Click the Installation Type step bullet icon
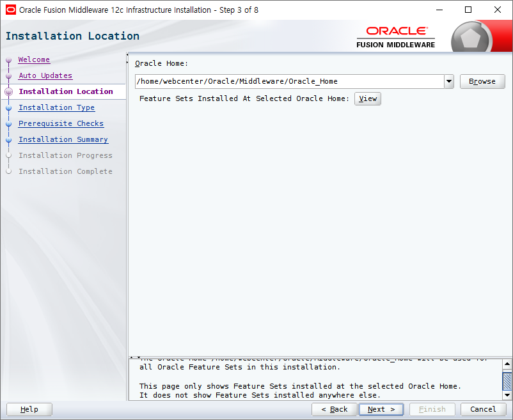513x420 pixels. [9, 108]
